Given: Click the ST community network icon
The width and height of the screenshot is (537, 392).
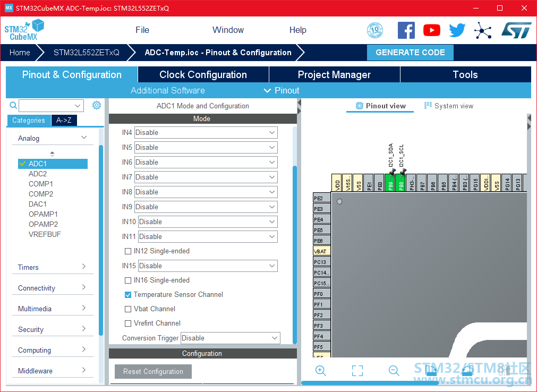Looking at the screenshot, I should (483, 30).
